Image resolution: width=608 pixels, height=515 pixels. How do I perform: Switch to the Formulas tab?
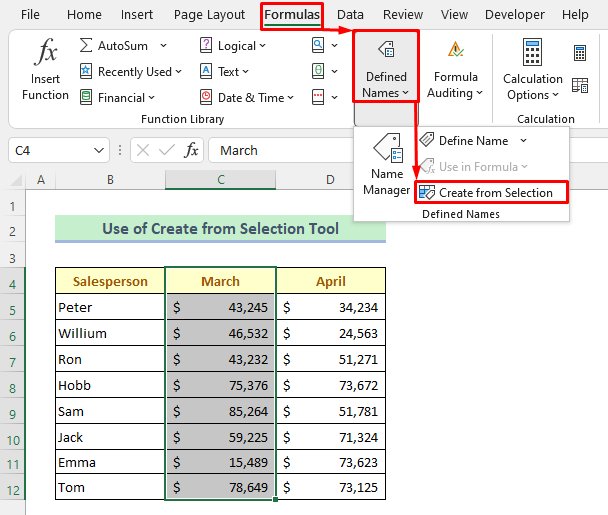[292, 16]
